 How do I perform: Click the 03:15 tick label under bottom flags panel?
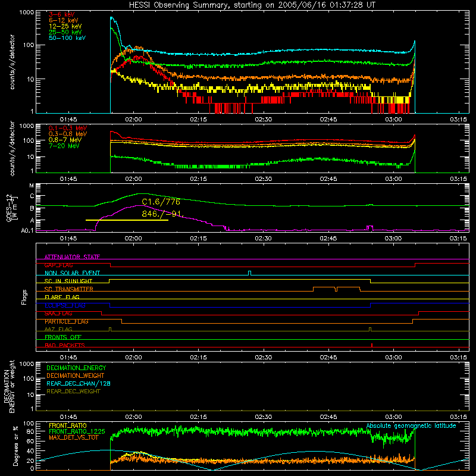point(458,357)
